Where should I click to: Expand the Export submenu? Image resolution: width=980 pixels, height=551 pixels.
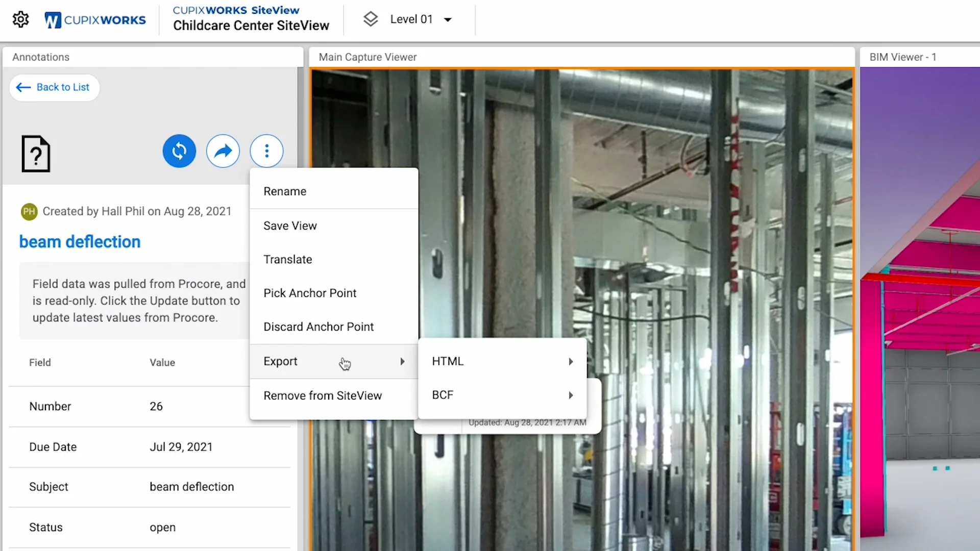click(x=334, y=361)
